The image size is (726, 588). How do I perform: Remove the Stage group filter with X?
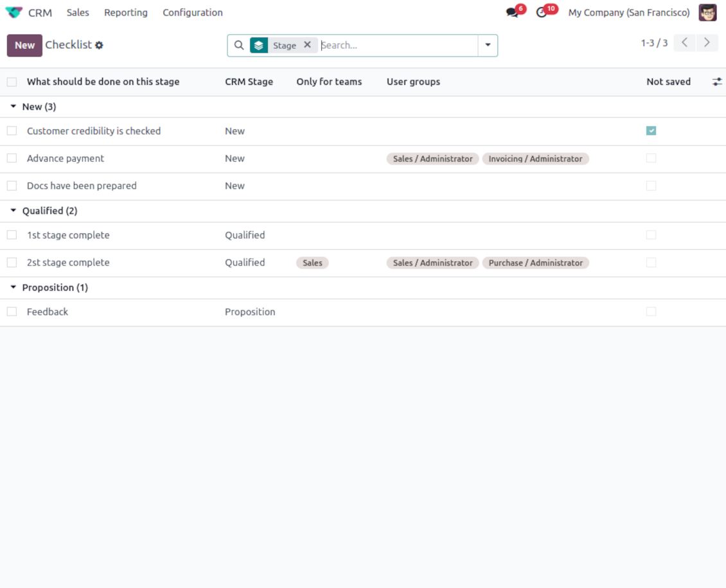[307, 45]
